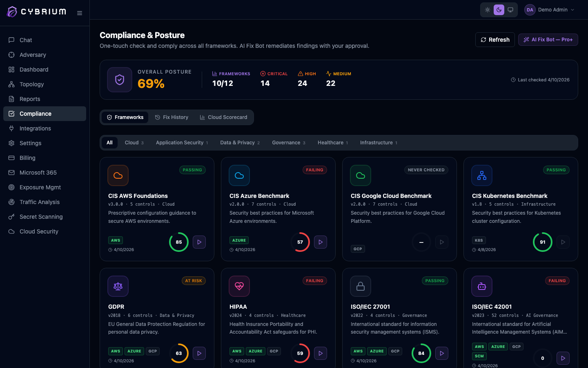Filter by Data & Privacy category
Viewport: 588px width, 368px height.
click(240, 143)
